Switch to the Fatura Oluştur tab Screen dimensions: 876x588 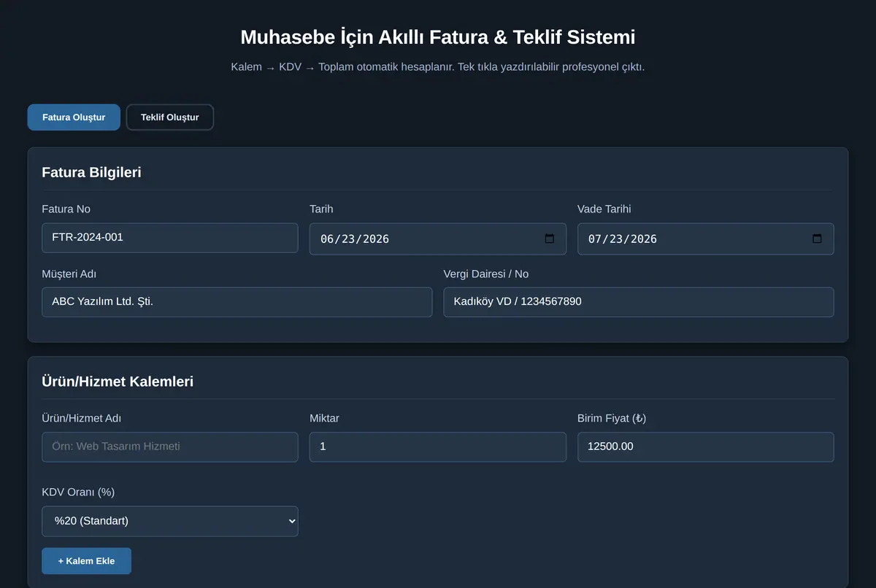pyautogui.click(x=74, y=117)
